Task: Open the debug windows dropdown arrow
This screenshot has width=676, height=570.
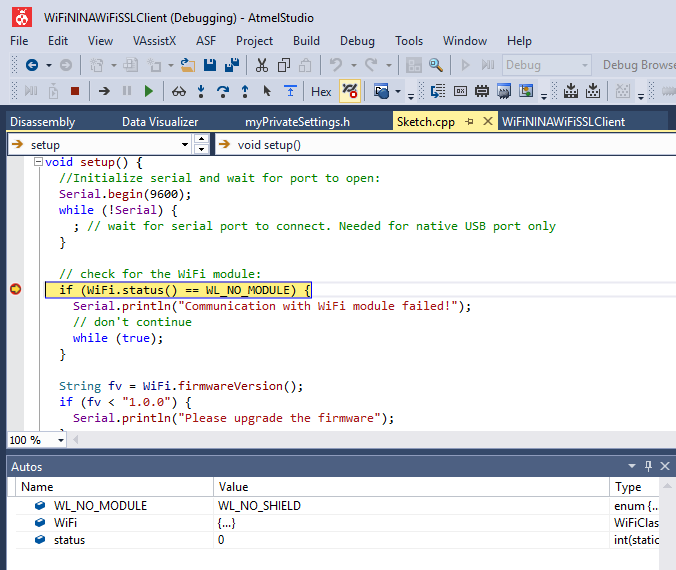Action: 397,91
